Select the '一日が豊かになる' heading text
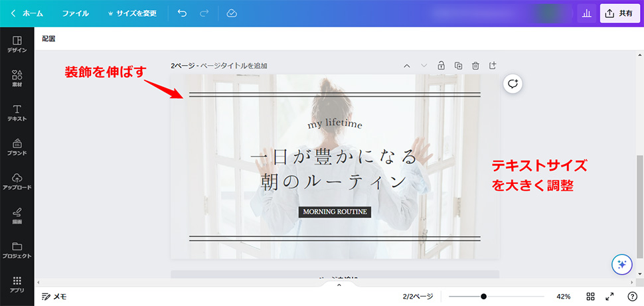 [334, 157]
